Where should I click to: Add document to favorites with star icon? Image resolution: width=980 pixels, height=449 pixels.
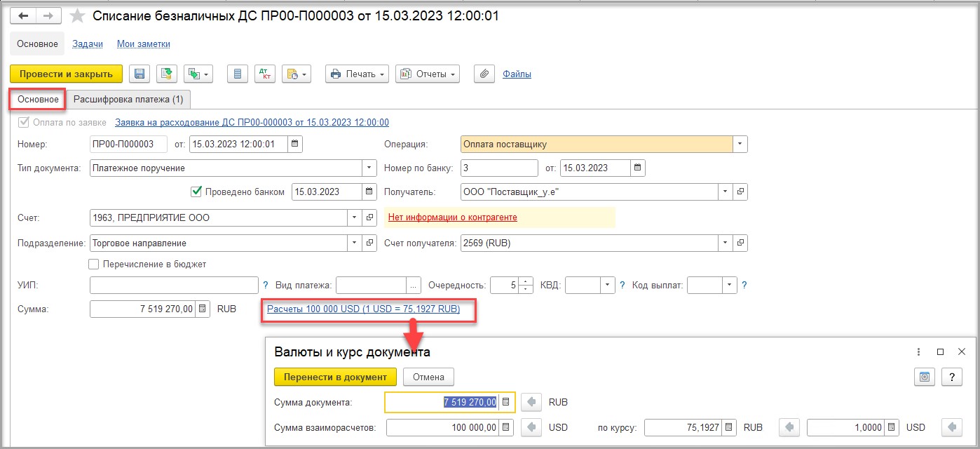[x=78, y=15]
